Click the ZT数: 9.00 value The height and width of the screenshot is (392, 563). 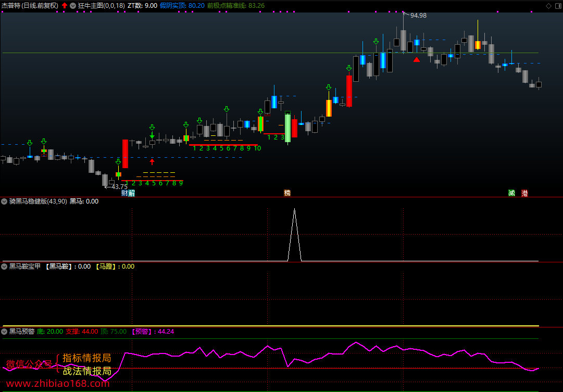pyautogui.click(x=143, y=6)
